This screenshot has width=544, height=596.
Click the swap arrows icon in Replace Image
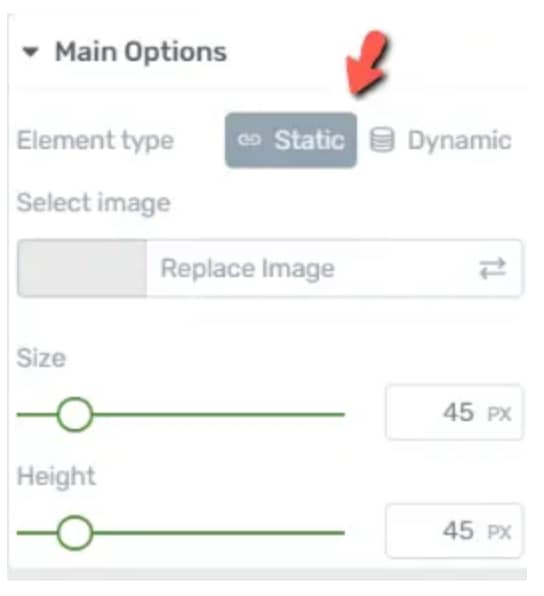coord(492,268)
